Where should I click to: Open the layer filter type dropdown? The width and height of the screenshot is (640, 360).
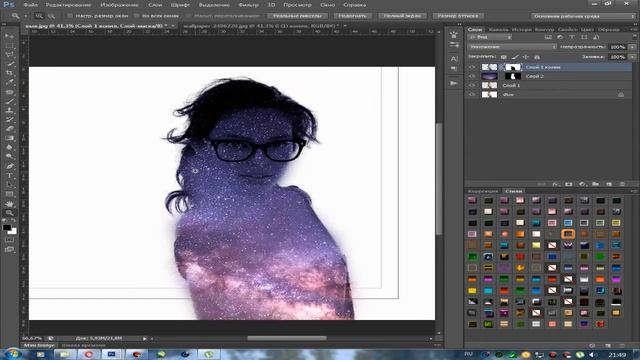[490, 37]
